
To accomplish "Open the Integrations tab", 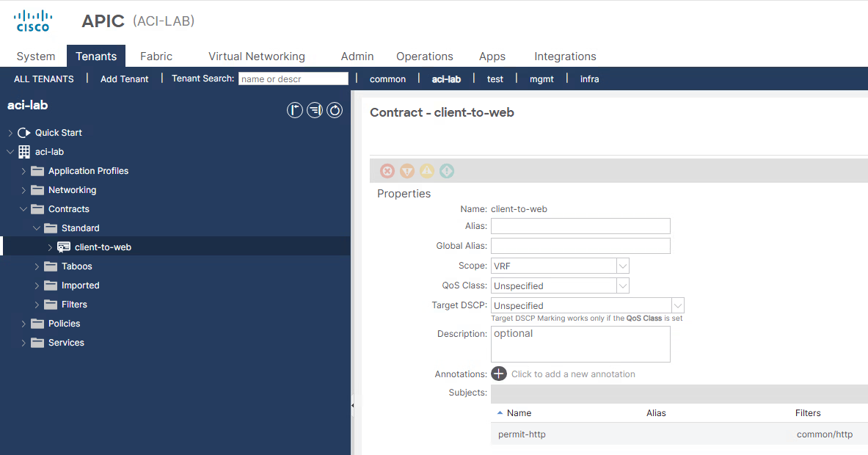I will (565, 57).
